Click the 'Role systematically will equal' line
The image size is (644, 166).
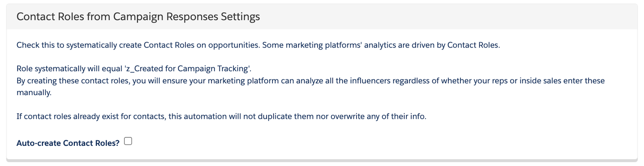point(134,68)
